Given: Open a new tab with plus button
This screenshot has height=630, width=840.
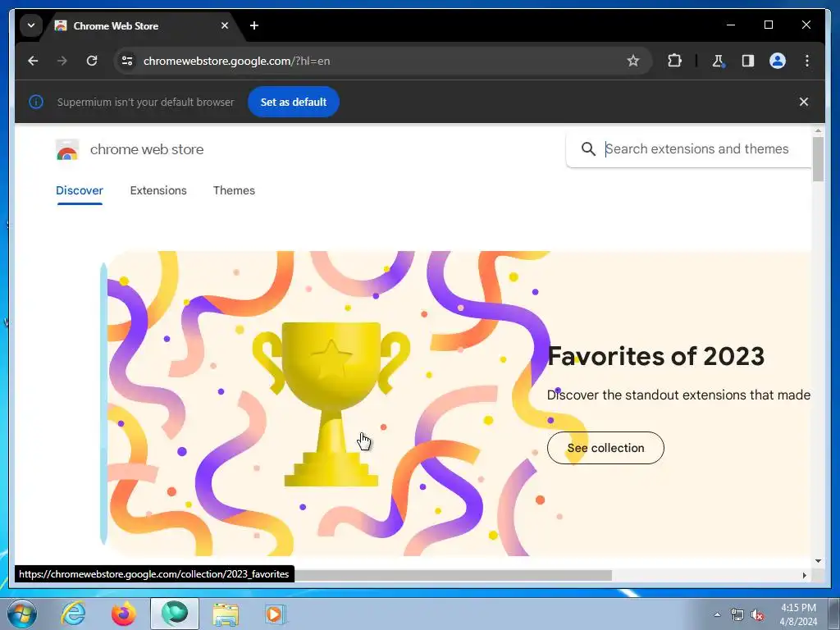Looking at the screenshot, I should tap(254, 25).
